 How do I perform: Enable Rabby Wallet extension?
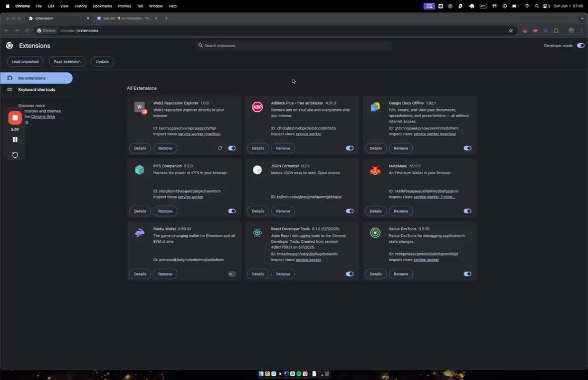(x=232, y=274)
